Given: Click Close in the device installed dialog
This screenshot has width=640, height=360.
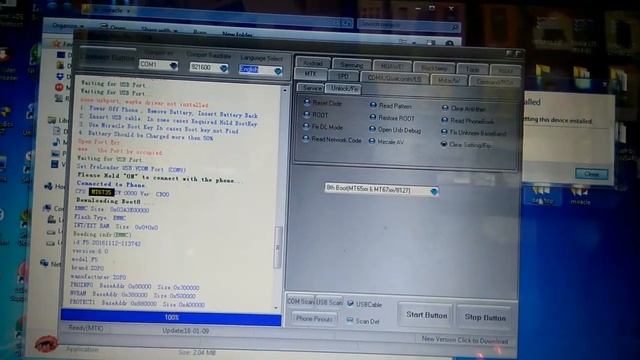Looking at the screenshot, I should point(591,173).
